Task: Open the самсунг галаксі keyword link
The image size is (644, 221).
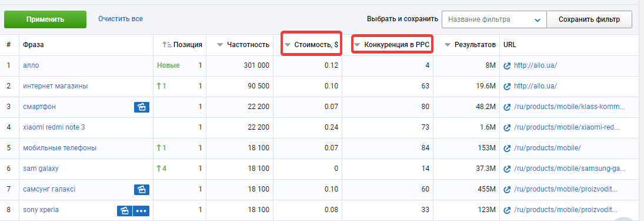Action: point(49,189)
